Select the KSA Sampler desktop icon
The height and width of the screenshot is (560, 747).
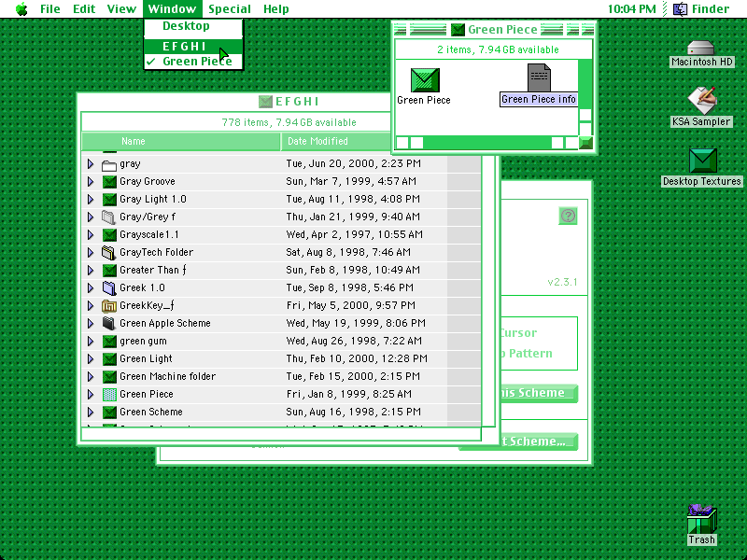coord(701,101)
